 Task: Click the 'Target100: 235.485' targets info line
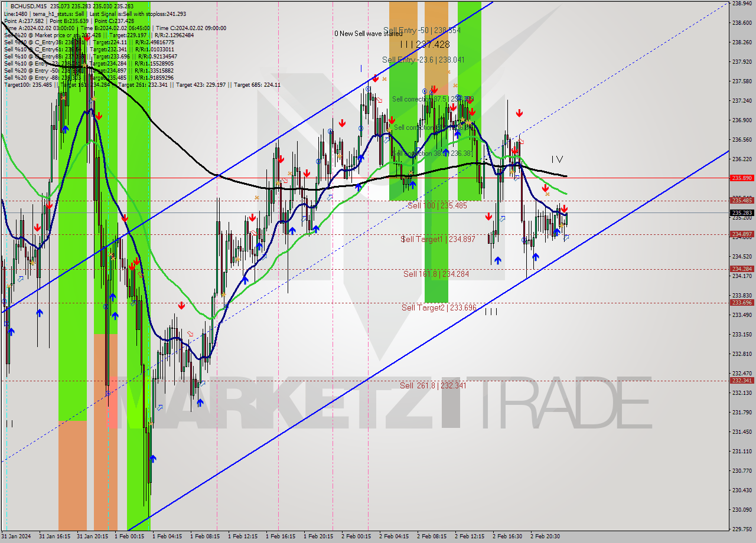tap(142, 85)
